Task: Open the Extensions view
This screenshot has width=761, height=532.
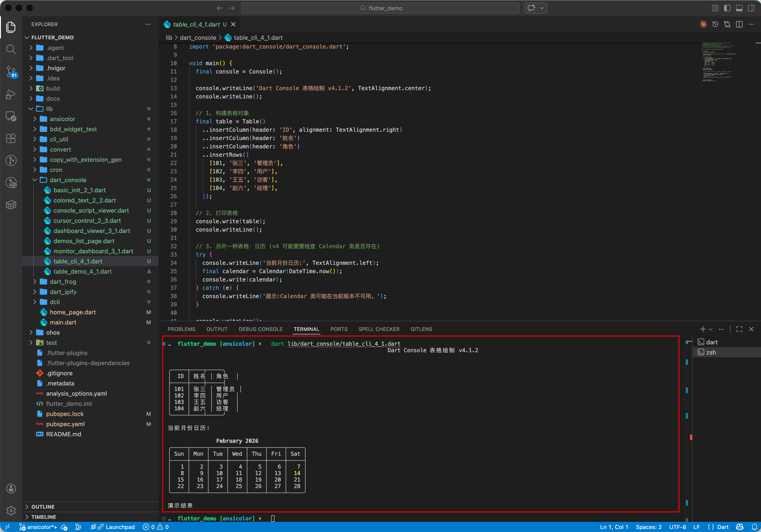Action: 11,138
